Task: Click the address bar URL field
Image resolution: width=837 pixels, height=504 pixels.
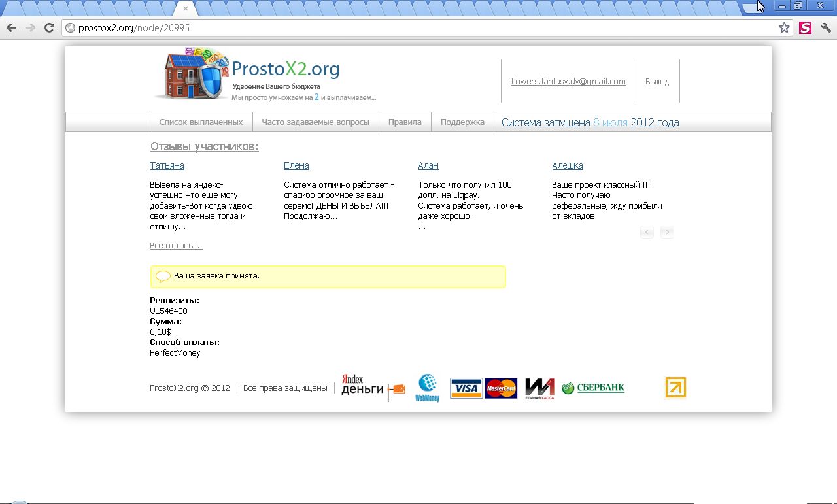Action: 418,28
